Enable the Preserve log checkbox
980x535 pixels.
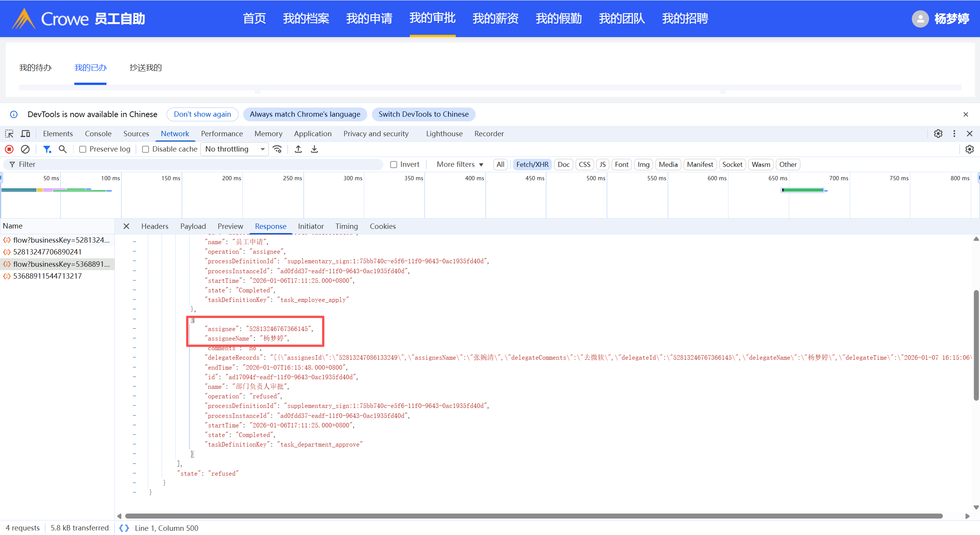pos(83,149)
